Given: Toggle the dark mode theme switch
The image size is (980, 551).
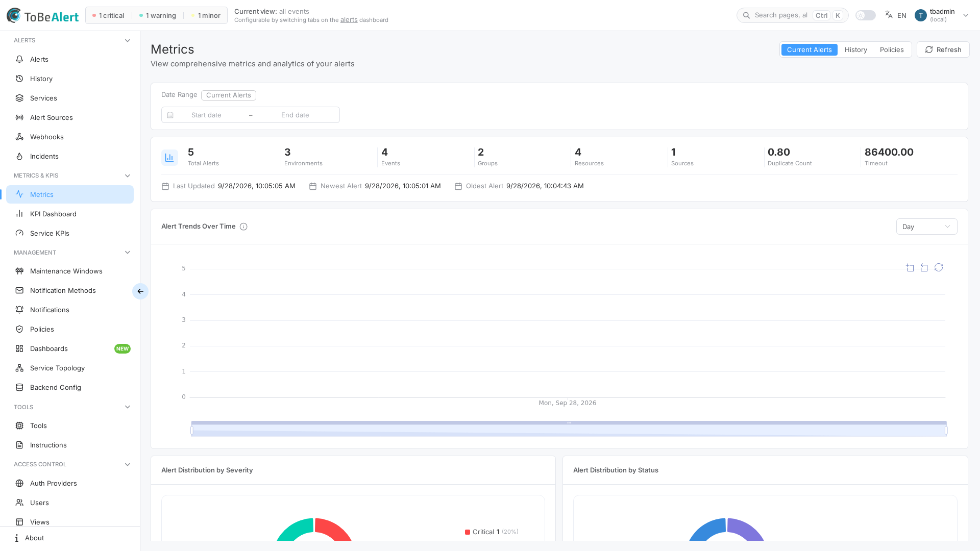Looking at the screenshot, I should (866, 15).
